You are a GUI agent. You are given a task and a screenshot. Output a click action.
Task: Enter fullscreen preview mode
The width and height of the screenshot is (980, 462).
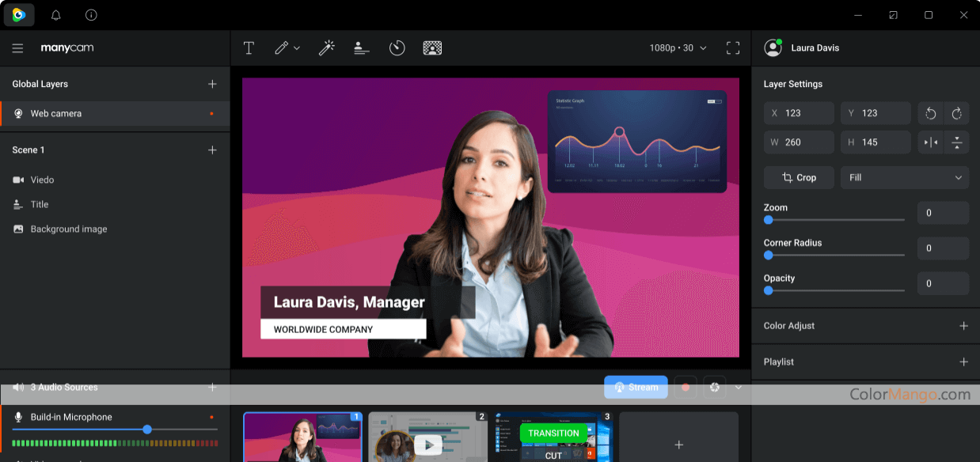tap(733, 48)
